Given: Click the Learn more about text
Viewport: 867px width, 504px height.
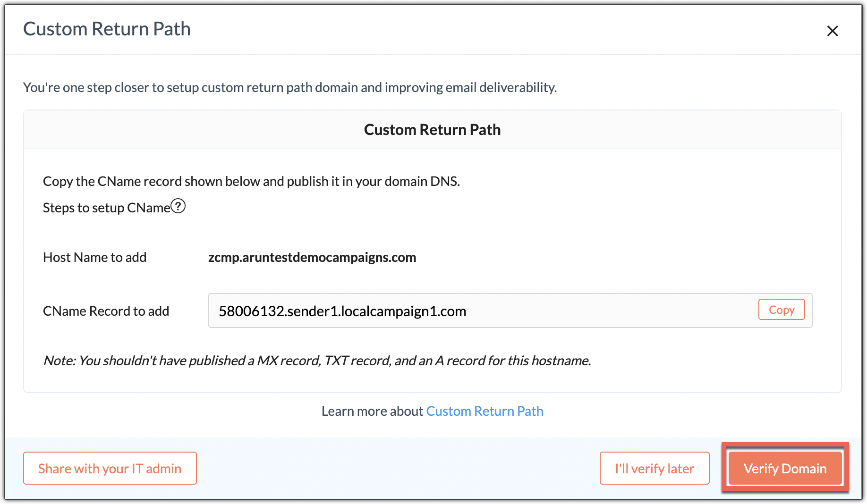Looking at the screenshot, I should (x=372, y=411).
